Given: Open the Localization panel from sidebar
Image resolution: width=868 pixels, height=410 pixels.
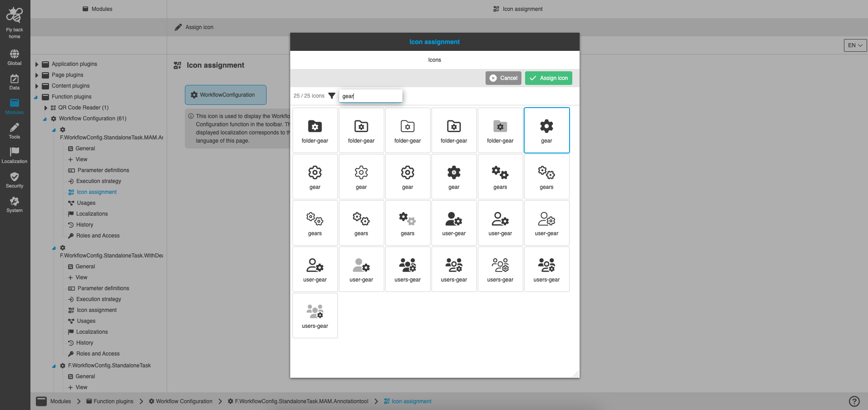Looking at the screenshot, I should [x=14, y=154].
